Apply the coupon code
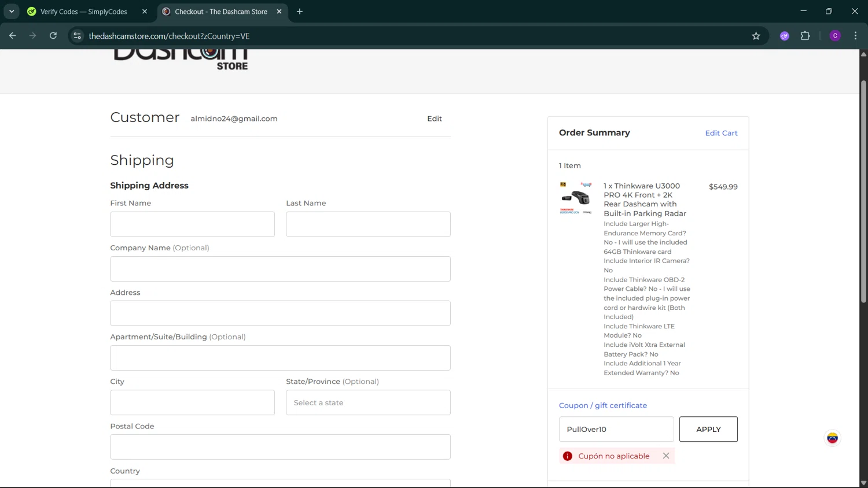The width and height of the screenshot is (868, 488). tap(708, 429)
